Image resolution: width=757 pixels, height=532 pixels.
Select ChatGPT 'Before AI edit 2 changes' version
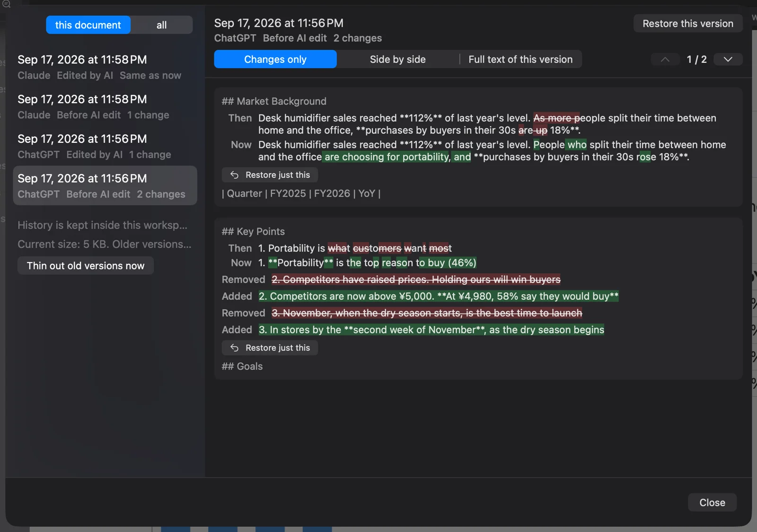coord(105,185)
